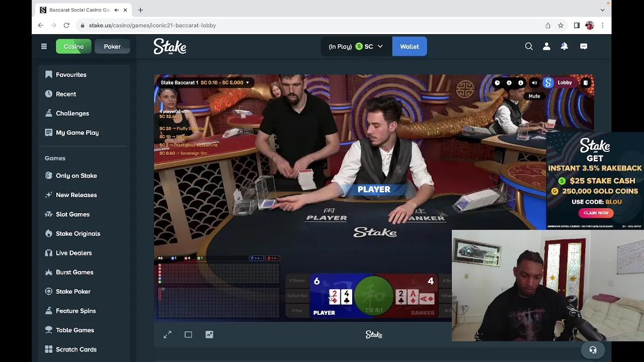
Task: Open My Game Play in sidebar
Action: (x=77, y=133)
